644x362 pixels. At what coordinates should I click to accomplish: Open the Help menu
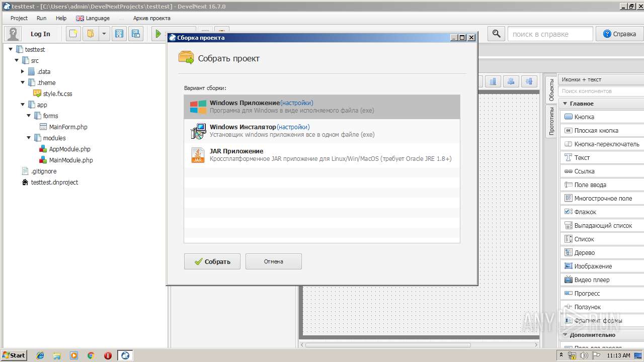point(61,18)
